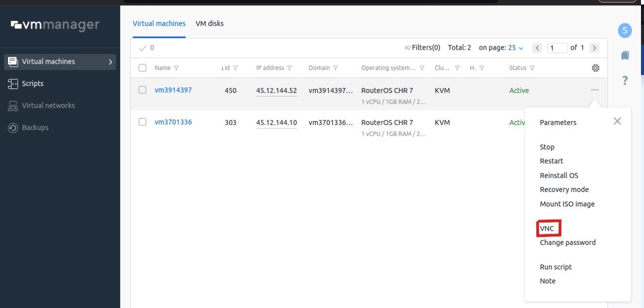
Task: Click domain vm3914397… cell
Action: [331, 91]
